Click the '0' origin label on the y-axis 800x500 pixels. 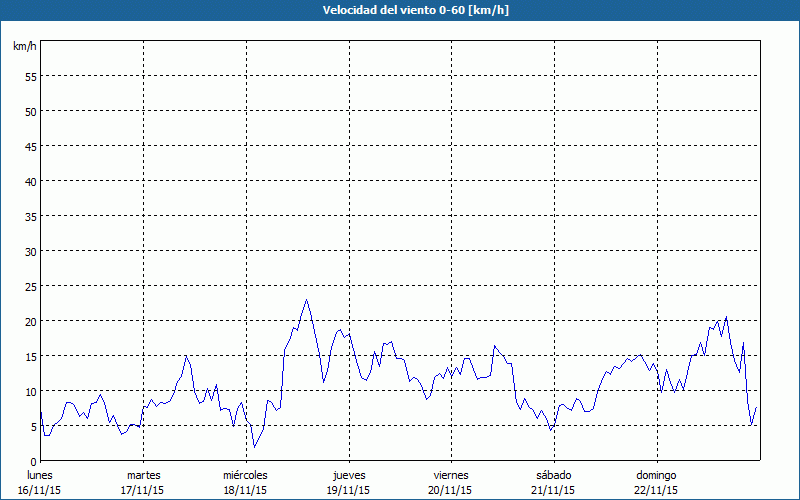(x=33, y=461)
